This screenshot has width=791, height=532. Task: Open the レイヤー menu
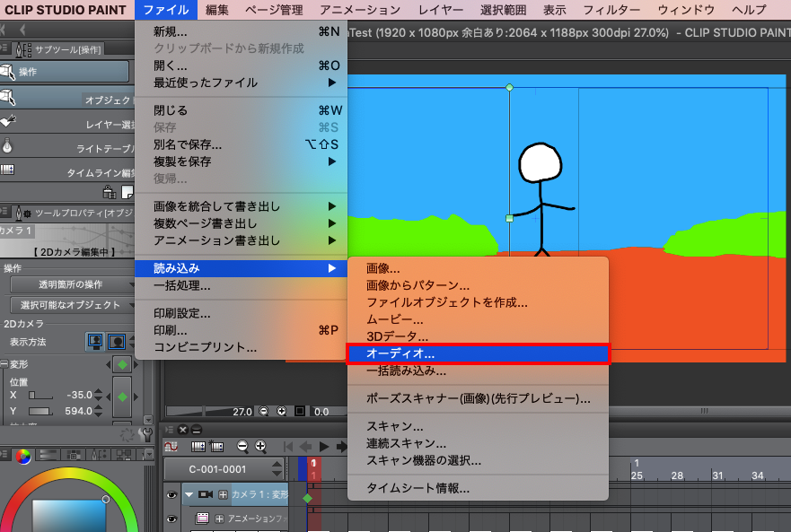click(441, 10)
